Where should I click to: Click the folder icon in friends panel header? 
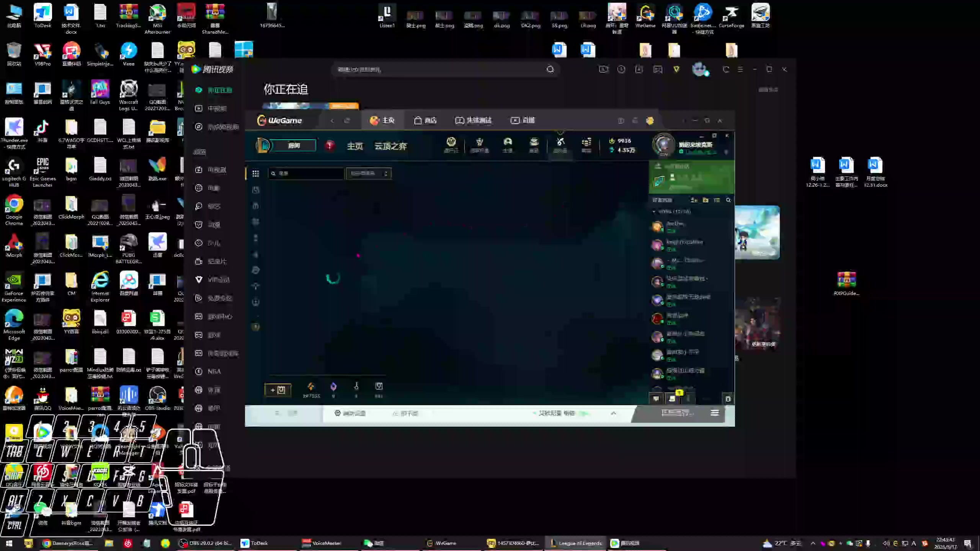click(x=706, y=200)
